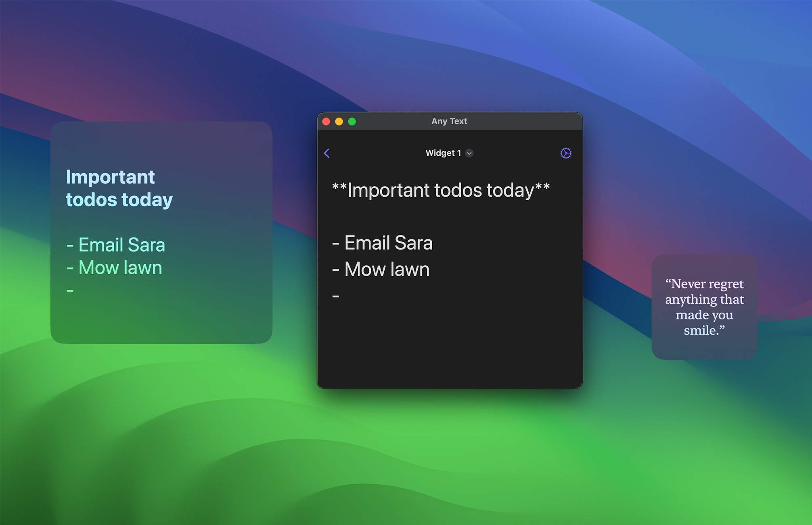Click the blank editor area below the list
The height and width of the screenshot is (525, 812).
tap(448, 347)
